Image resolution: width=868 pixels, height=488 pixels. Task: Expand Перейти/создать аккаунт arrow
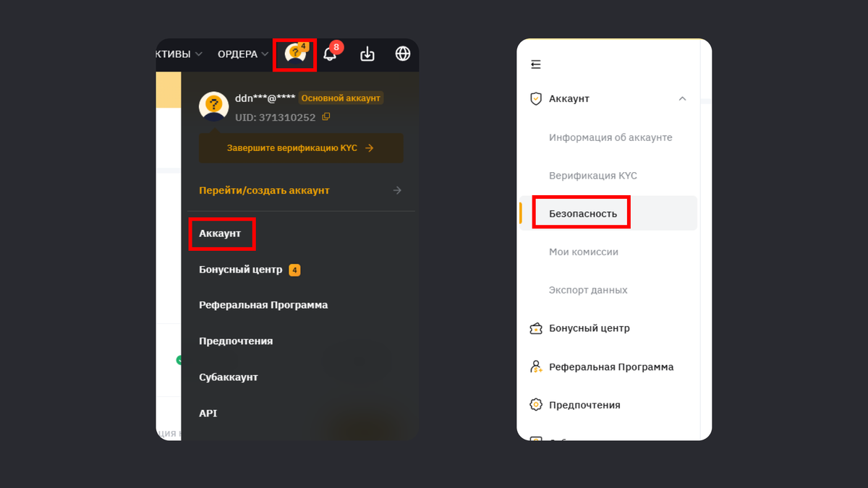397,190
